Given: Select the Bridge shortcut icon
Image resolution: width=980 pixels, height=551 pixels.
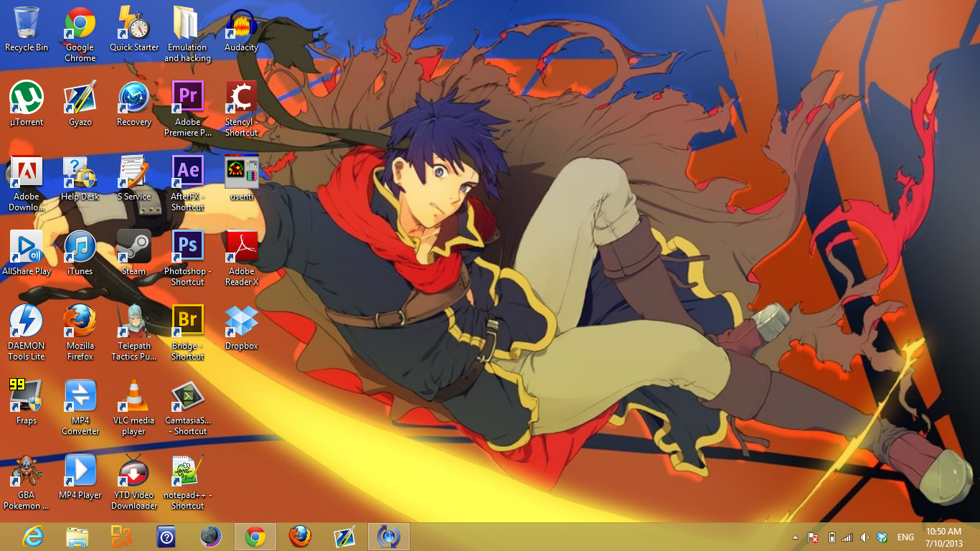Looking at the screenshot, I should [188, 333].
